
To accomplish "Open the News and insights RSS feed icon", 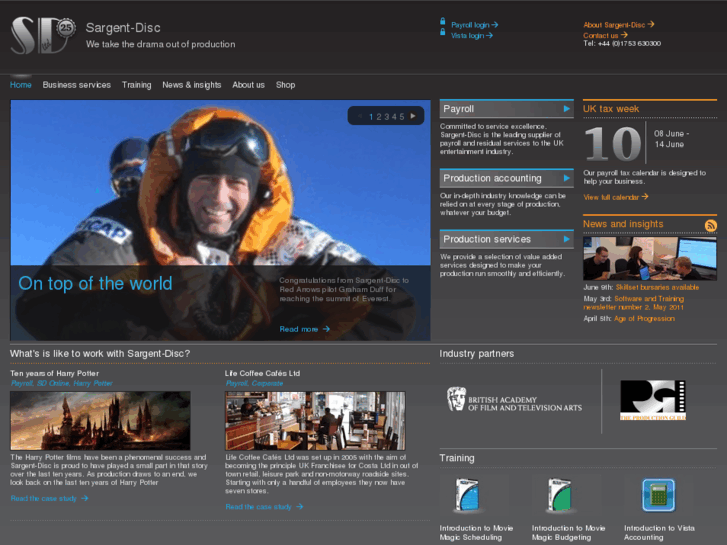I will click(x=710, y=225).
